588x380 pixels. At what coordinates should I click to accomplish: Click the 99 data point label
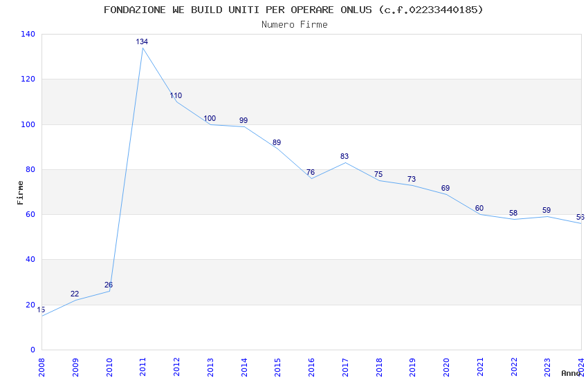click(x=244, y=120)
